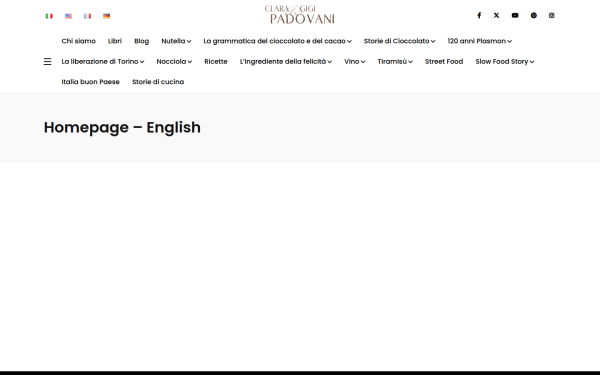Open L'ingrediente della felicità dropdown

(x=285, y=62)
